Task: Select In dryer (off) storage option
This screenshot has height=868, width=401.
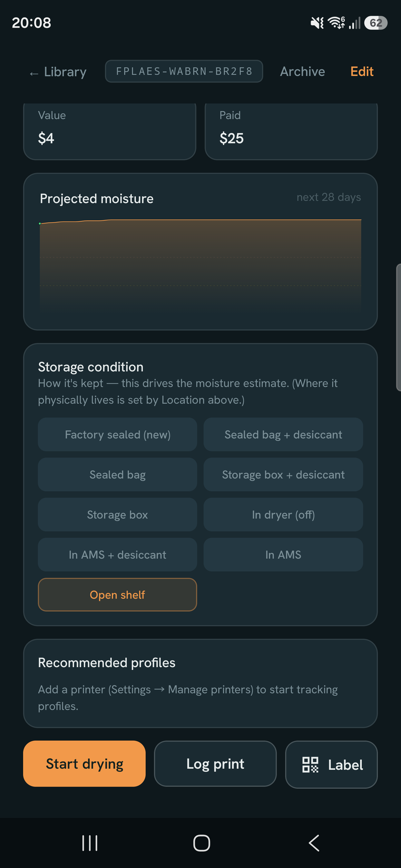Action: pyautogui.click(x=283, y=515)
